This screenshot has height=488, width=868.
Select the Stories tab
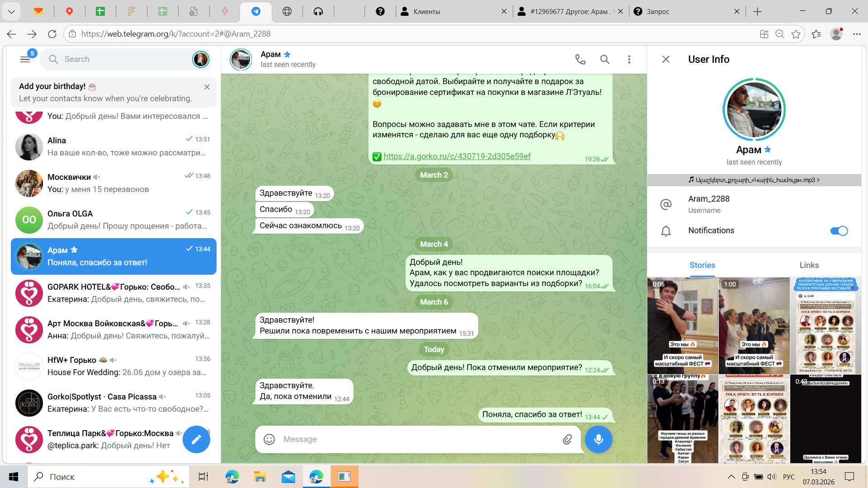coord(702,265)
